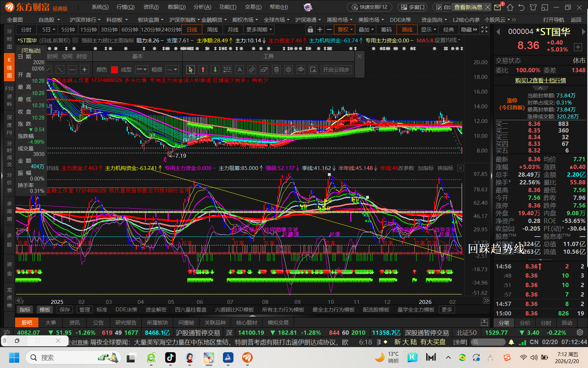This screenshot has height=368, width=588.
Task: Open the 显示 display dropdown
Action: coord(428,29)
